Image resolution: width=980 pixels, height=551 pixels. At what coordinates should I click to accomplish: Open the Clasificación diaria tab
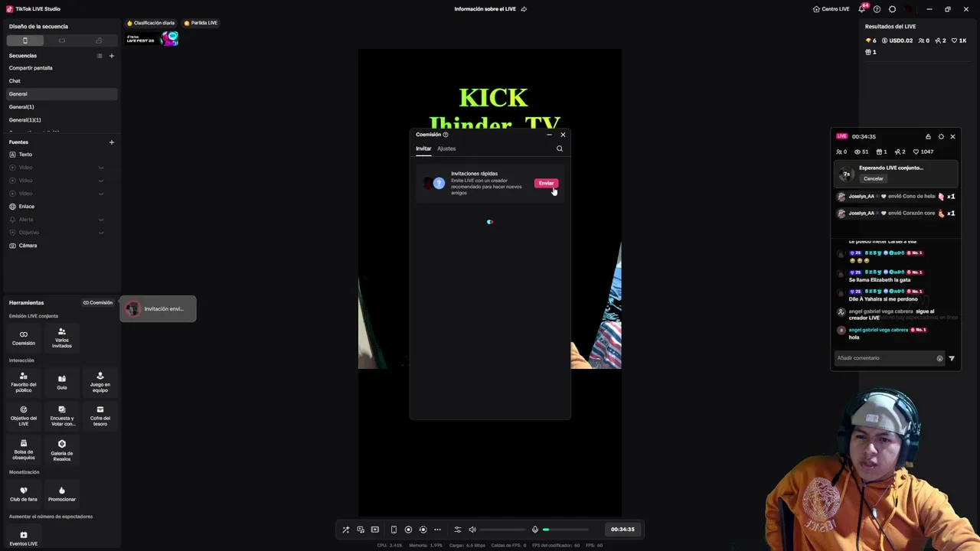click(151, 23)
